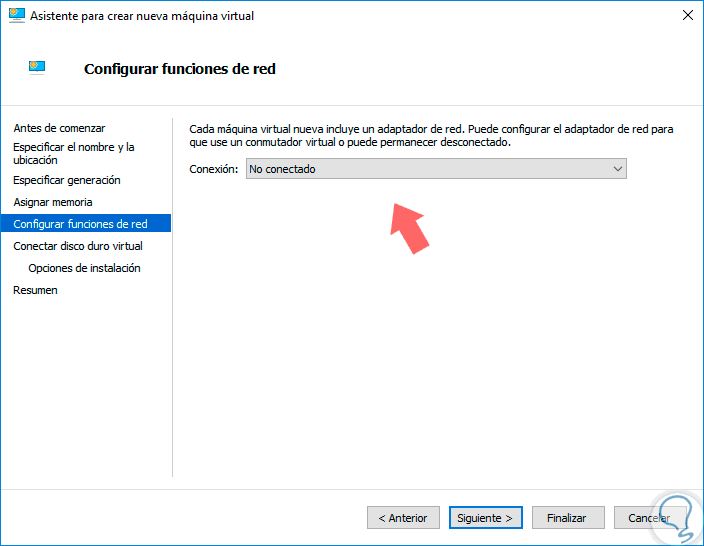Close the virtual machine wizard window

pyautogui.click(x=687, y=15)
